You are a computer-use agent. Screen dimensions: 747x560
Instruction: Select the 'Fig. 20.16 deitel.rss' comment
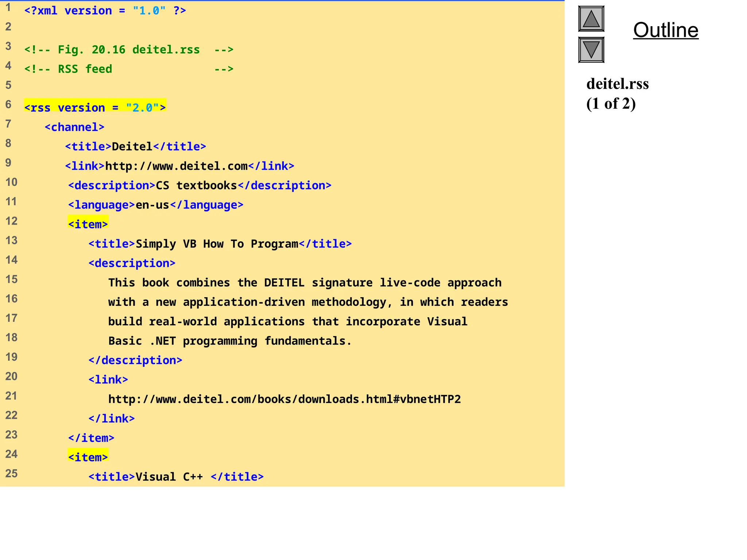(129, 50)
